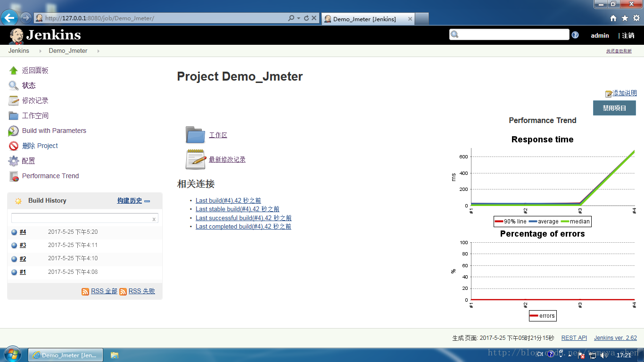
Task: Open the 修改记录 menu link
Action: click(x=35, y=100)
